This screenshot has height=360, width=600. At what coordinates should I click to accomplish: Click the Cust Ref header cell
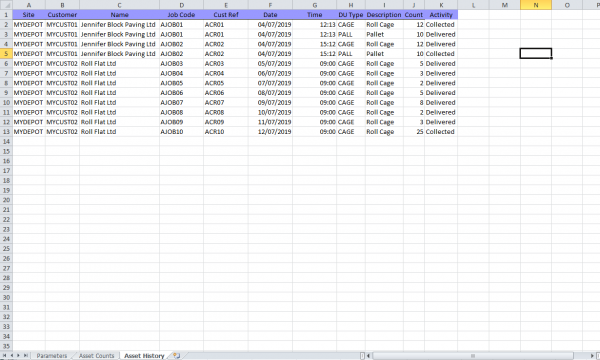pos(226,15)
